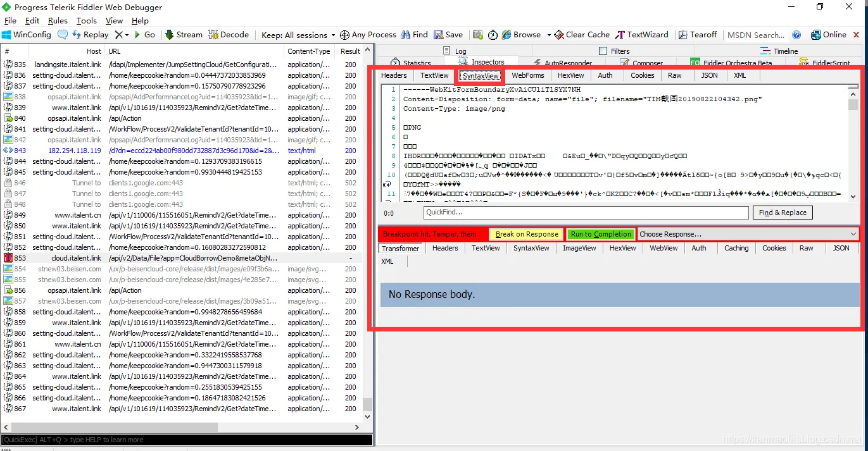
Task: Open the response Transformer tab
Action: click(x=401, y=249)
